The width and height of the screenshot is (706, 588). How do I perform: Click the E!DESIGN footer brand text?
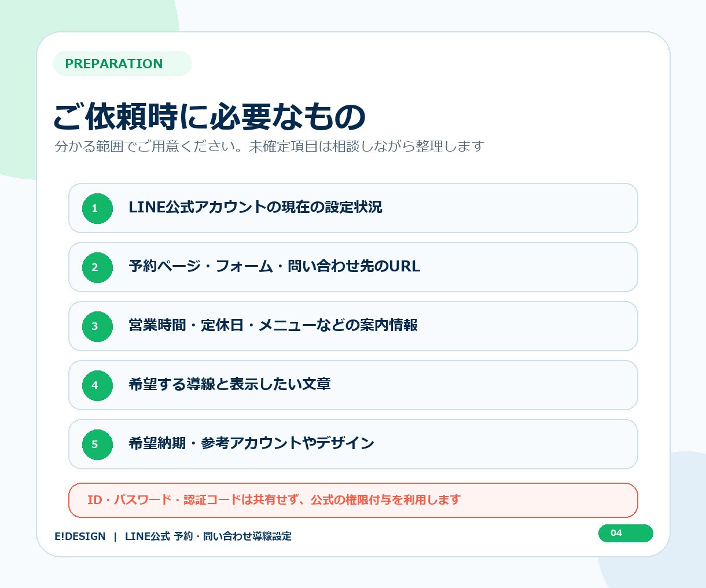pyautogui.click(x=80, y=536)
